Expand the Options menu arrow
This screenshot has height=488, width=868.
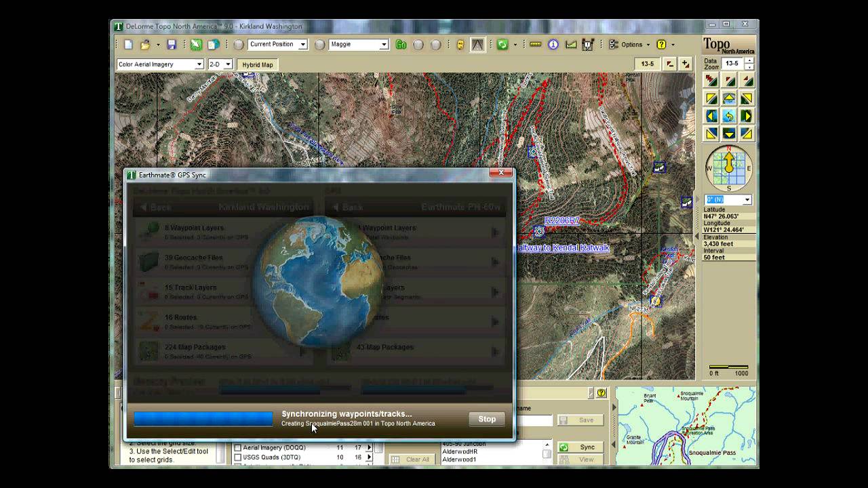pyautogui.click(x=648, y=45)
